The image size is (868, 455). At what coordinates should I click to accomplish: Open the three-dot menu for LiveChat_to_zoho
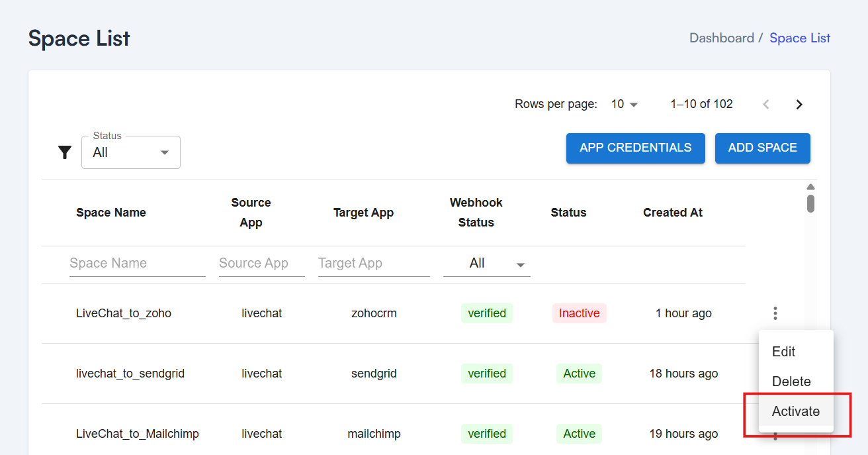point(775,313)
